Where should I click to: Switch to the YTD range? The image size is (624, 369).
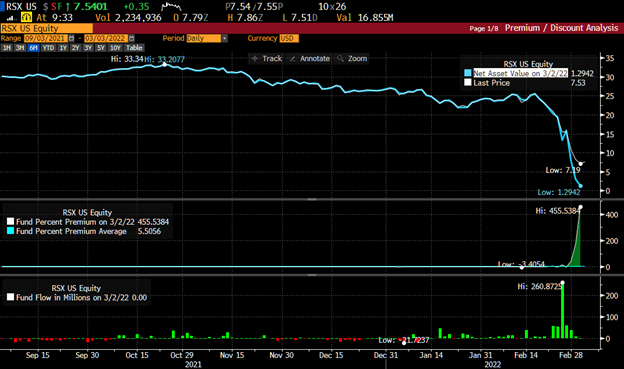(x=48, y=48)
